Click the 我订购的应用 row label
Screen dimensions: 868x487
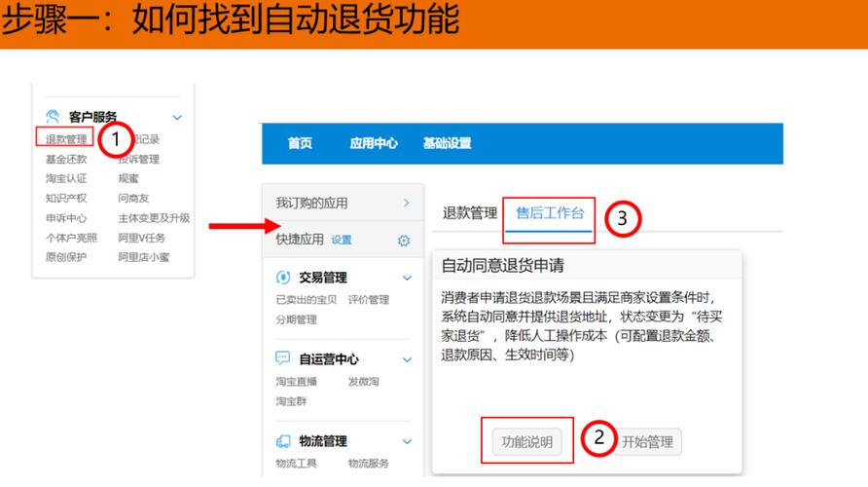(x=311, y=204)
